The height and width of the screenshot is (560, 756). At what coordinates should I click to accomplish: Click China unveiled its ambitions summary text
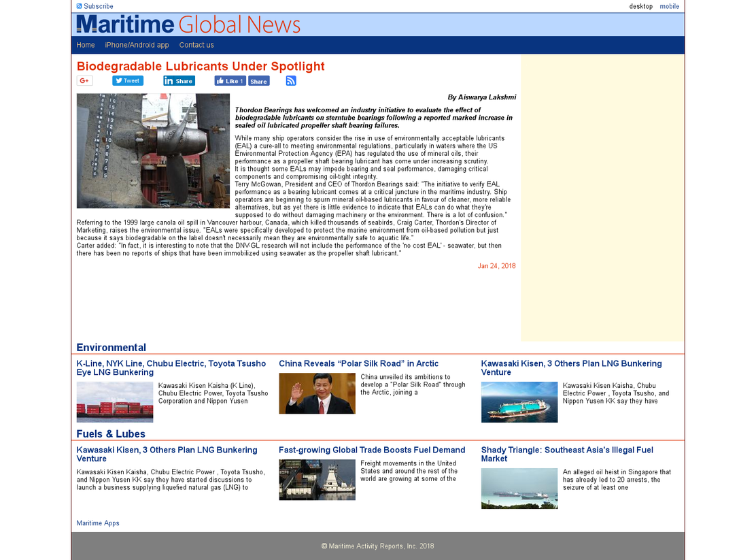[413, 384]
